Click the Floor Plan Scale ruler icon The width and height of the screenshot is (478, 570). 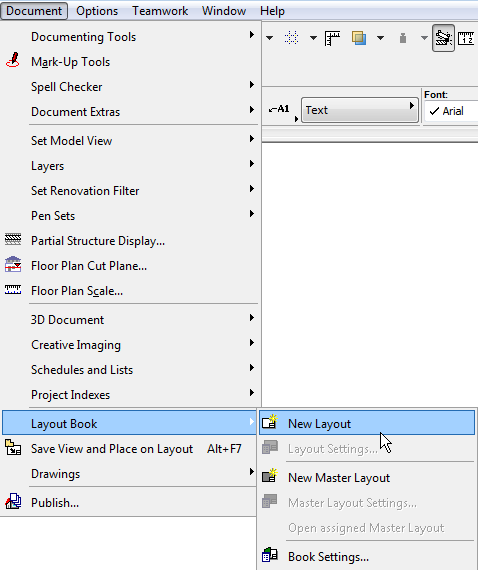13,289
